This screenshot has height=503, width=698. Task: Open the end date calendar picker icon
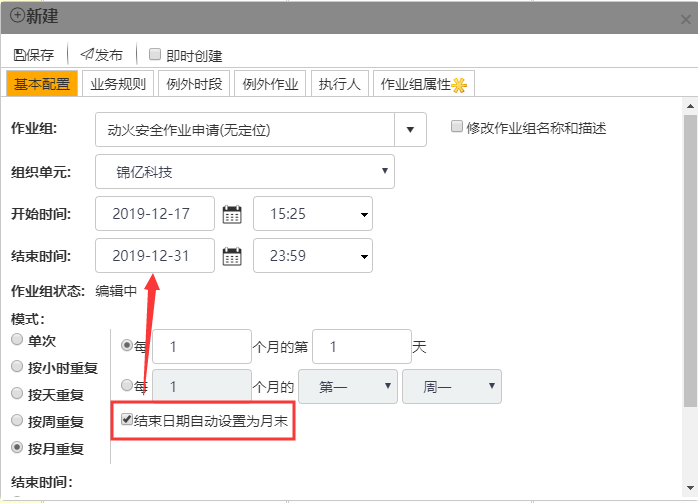point(232,256)
